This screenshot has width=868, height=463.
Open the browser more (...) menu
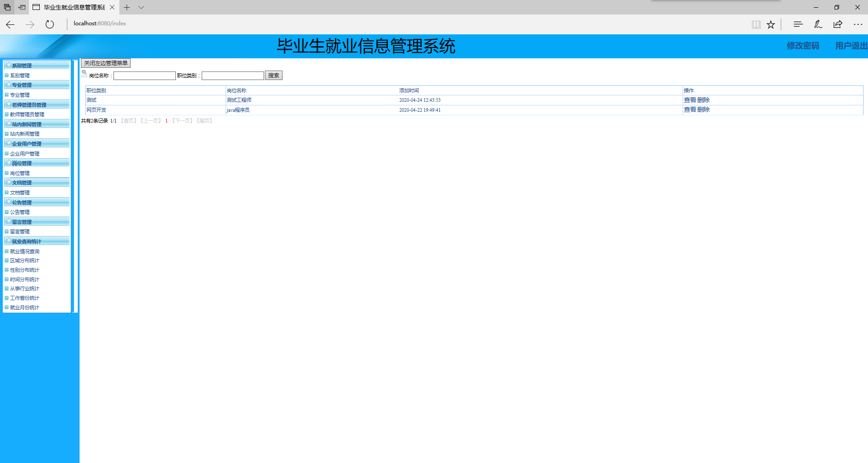click(x=858, y=24)
